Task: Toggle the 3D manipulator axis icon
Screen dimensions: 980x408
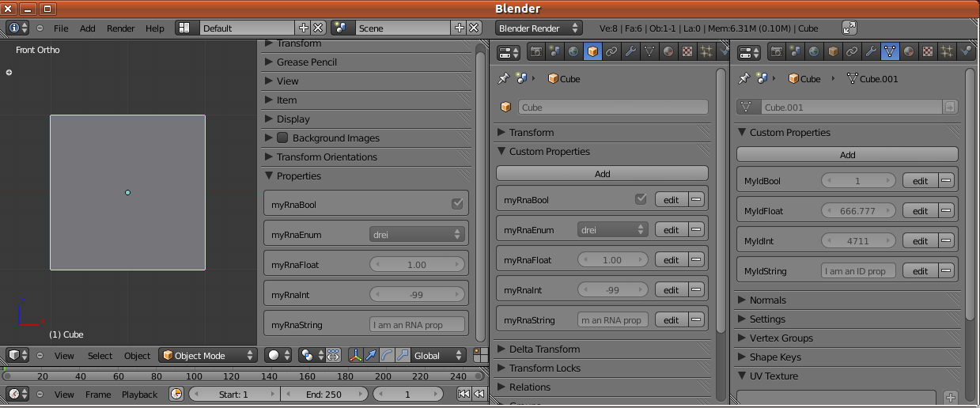Action: (x=355, y=355)
